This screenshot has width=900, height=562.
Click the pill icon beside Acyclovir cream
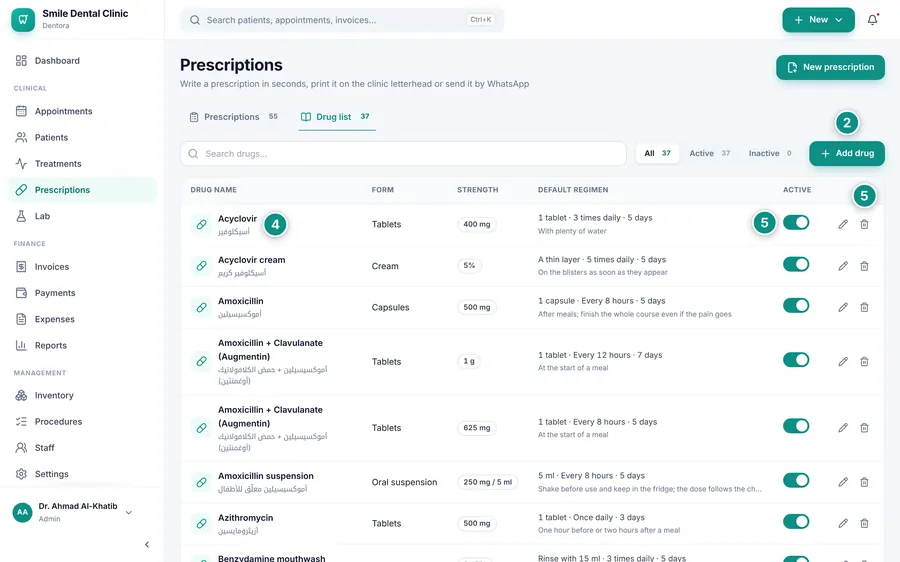(201, 266)
